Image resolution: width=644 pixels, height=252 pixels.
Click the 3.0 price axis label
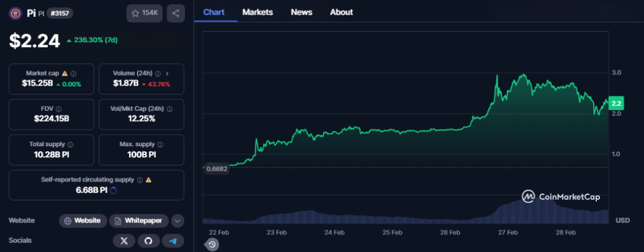click(x=616, y=72)
